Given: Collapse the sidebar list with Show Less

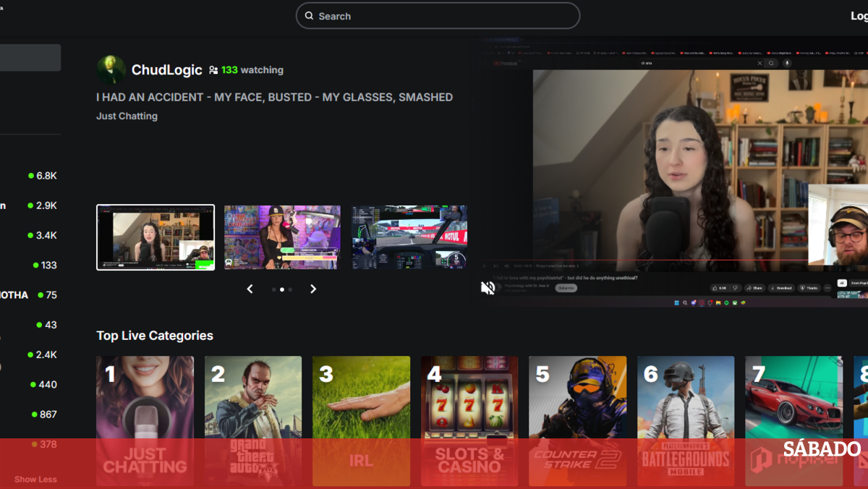Looking at the screenshot, I should pyautogui.click(x=35, y=479).
